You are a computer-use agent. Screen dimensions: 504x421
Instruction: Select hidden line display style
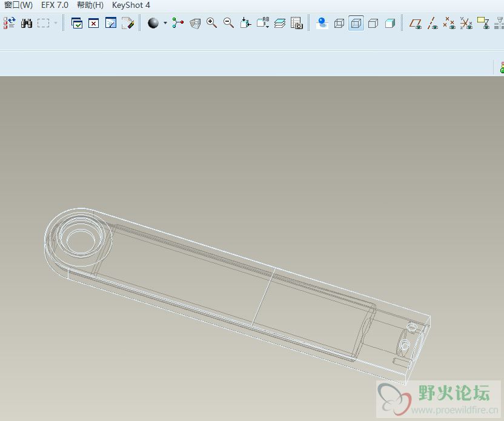[x=356, y=23]
